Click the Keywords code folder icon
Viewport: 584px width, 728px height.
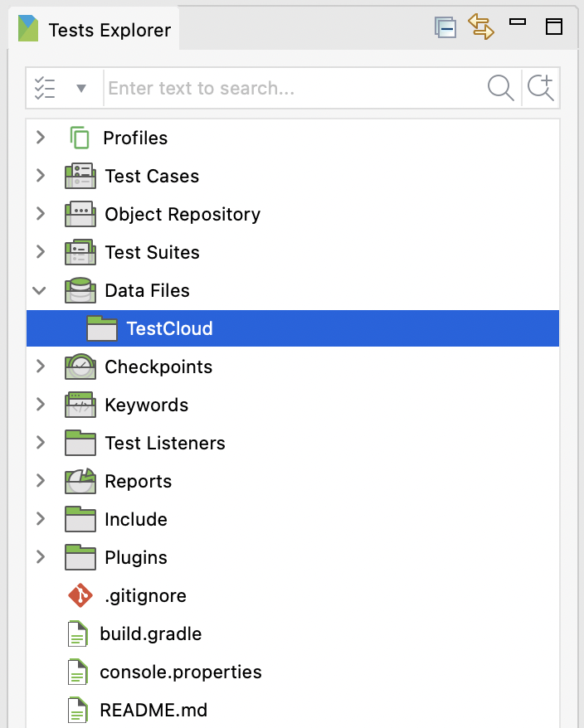click(x=80, y=405)
